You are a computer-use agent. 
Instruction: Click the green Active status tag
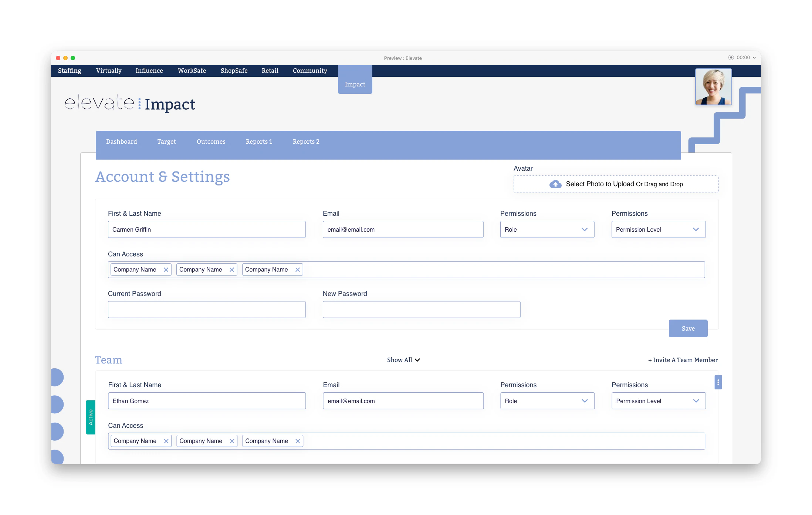pyautogui.click(x=90, y=417)
